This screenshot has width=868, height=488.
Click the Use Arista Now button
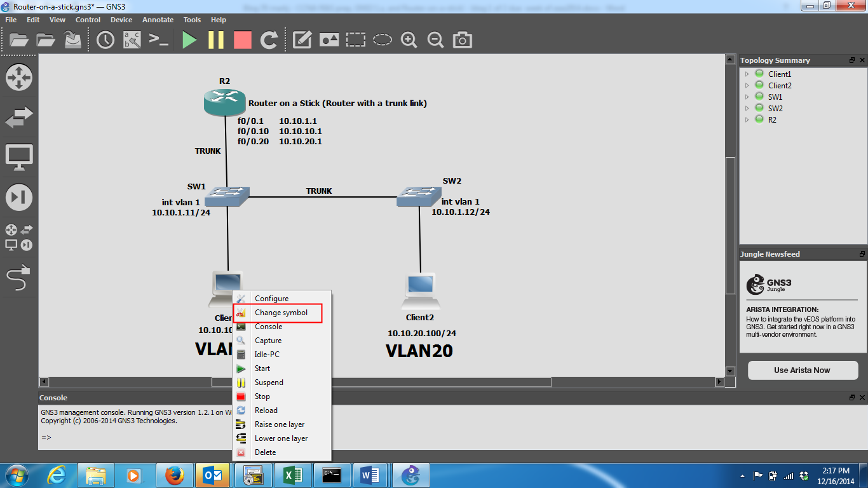803,370
